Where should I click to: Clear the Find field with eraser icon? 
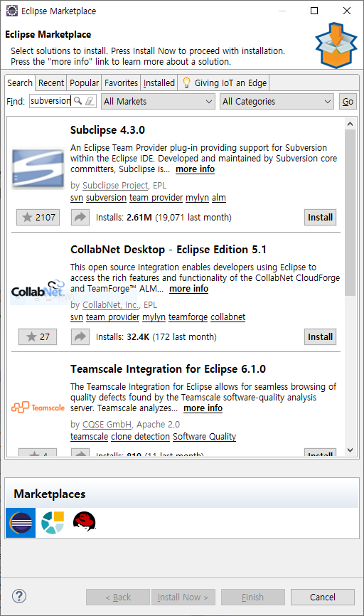(x=90, y=101)
